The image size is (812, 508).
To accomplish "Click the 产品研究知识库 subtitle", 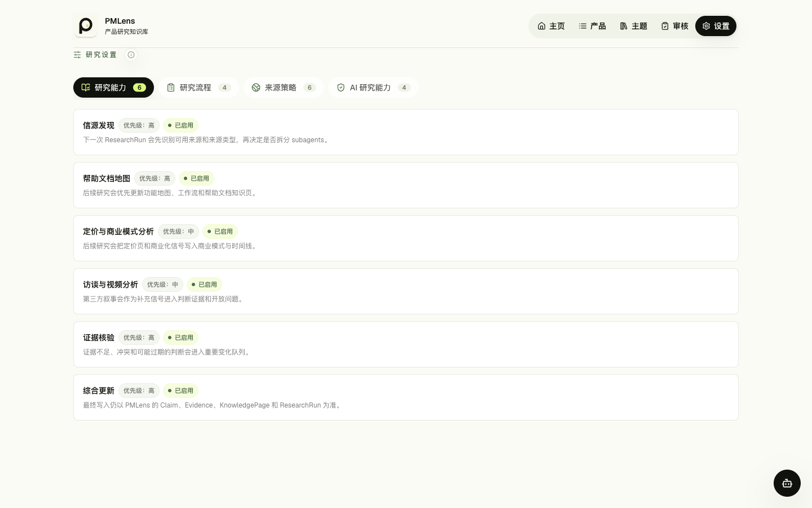I will tap(126, 32).
